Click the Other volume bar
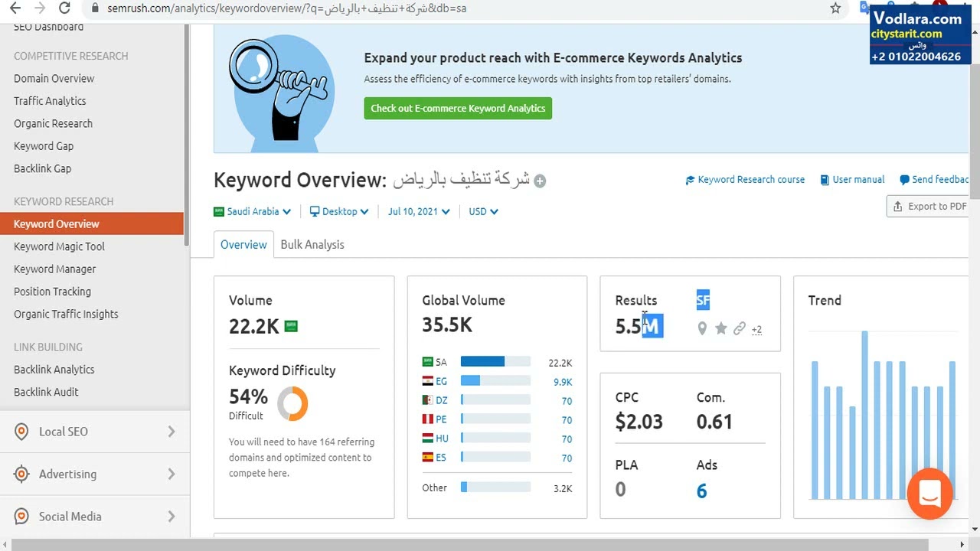This screenshot has height=551, width=980. [x=495, y=487]
